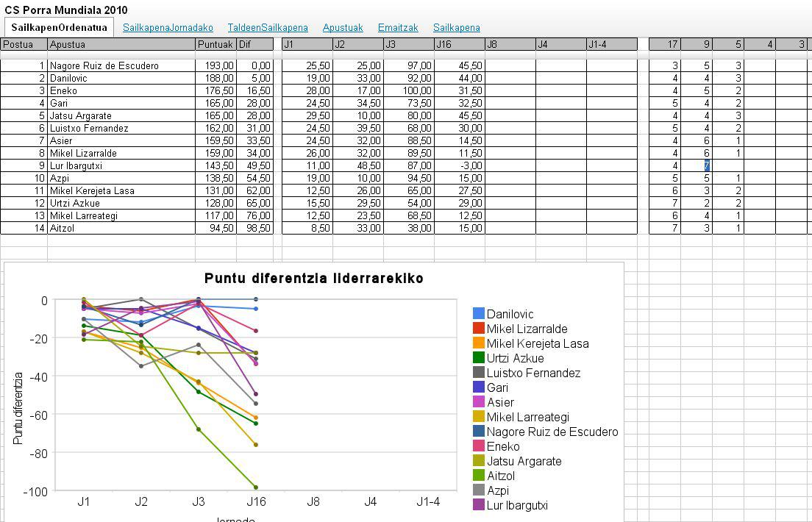Screen dimensions: 812x522
Task: Click the Urtzi Azkue green legend swatch
Action: coord(479,358)
